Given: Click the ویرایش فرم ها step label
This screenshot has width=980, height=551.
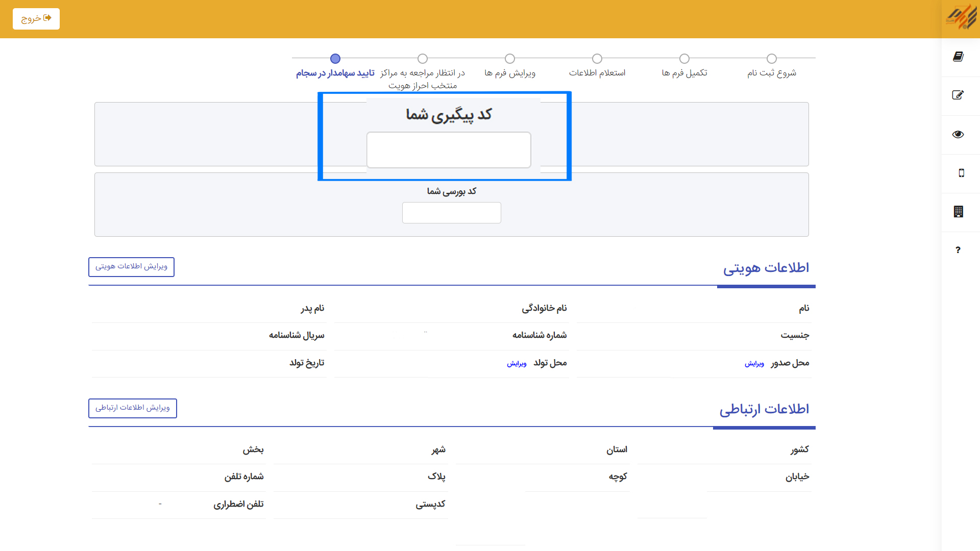Looking at the screenshot, I should (x=510, y=73).
